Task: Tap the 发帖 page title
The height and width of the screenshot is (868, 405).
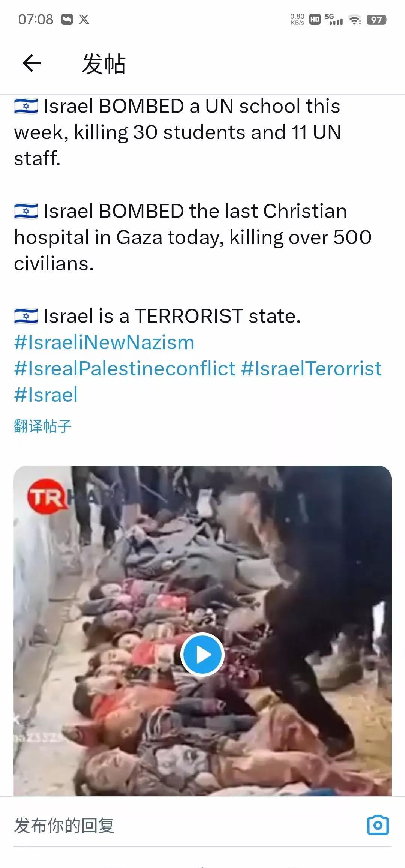Action: [x=103, y=63]
